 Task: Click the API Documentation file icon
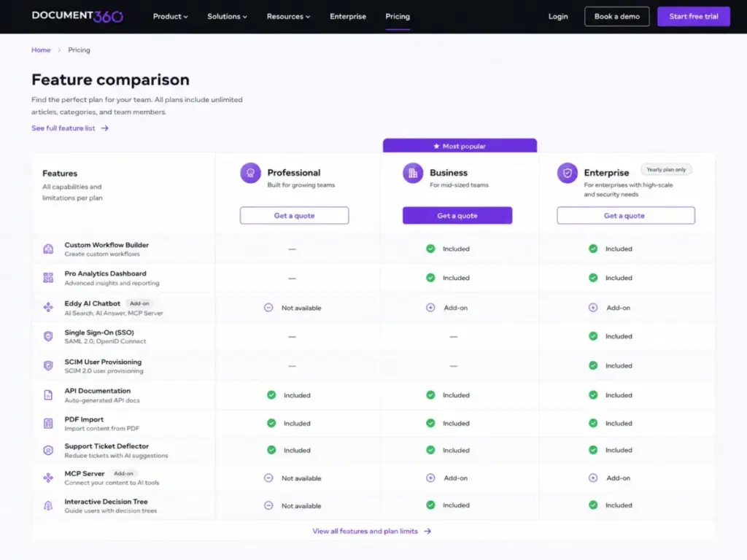point(48,394)
